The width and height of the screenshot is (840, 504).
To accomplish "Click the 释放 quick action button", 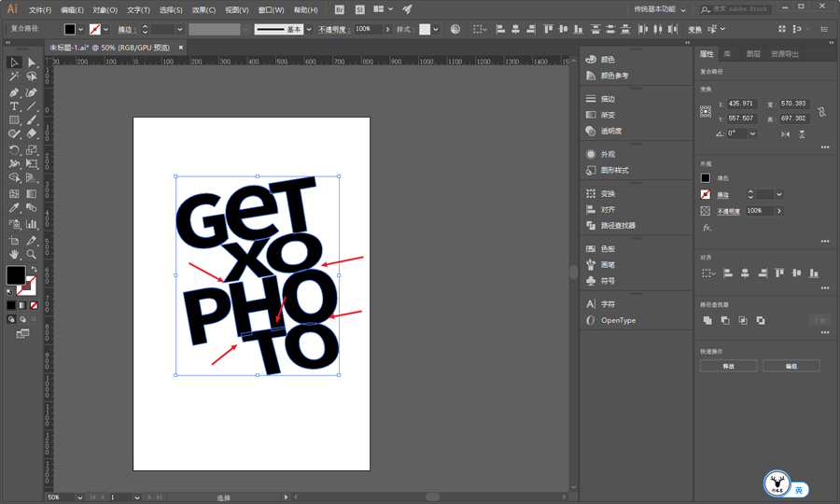I will (728, 366).
